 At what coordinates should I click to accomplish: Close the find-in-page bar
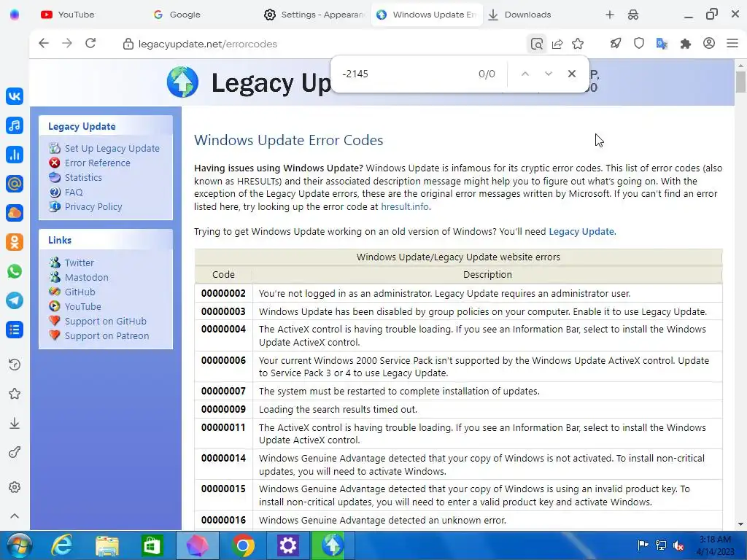tap(572, 74)
